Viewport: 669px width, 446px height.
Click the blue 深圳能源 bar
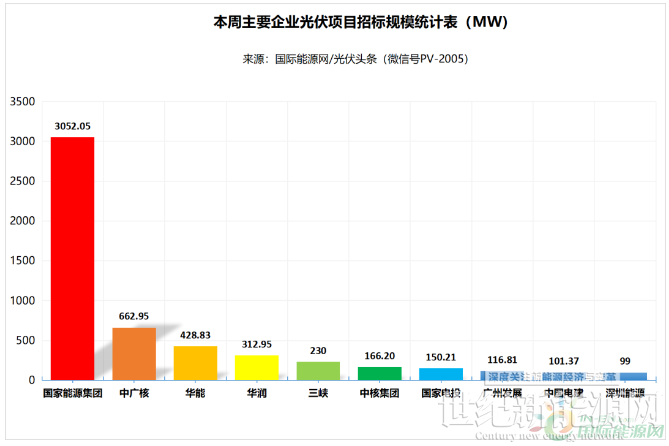(634, 376)
